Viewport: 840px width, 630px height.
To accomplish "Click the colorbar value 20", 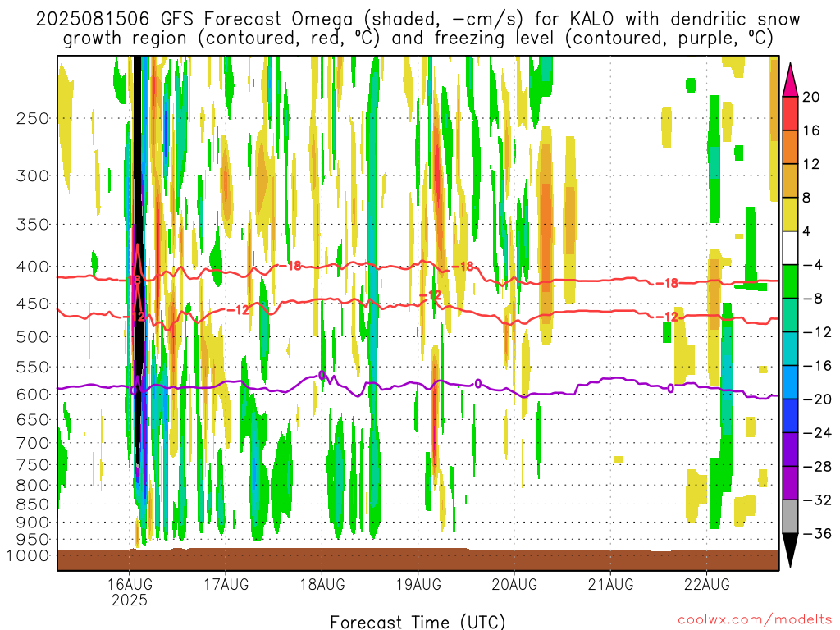I will coord(810,97).
